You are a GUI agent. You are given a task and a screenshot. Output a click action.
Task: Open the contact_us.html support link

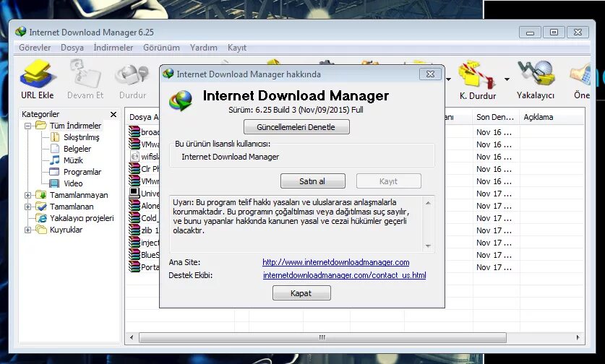tap(345, 275)
